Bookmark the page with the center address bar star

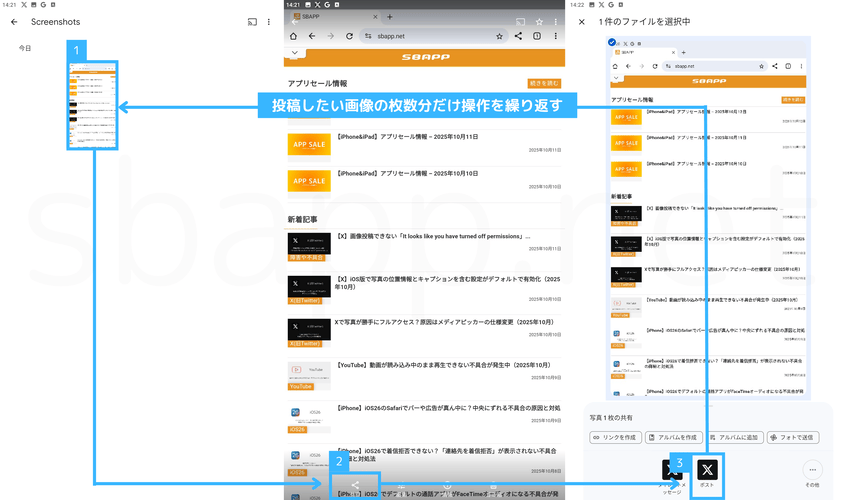click(499, 36)
